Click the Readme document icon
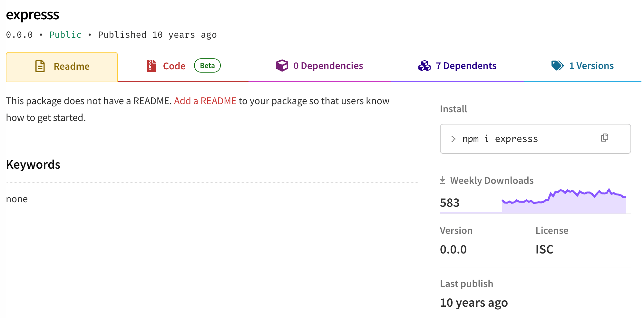 click(x=40, y=66)
